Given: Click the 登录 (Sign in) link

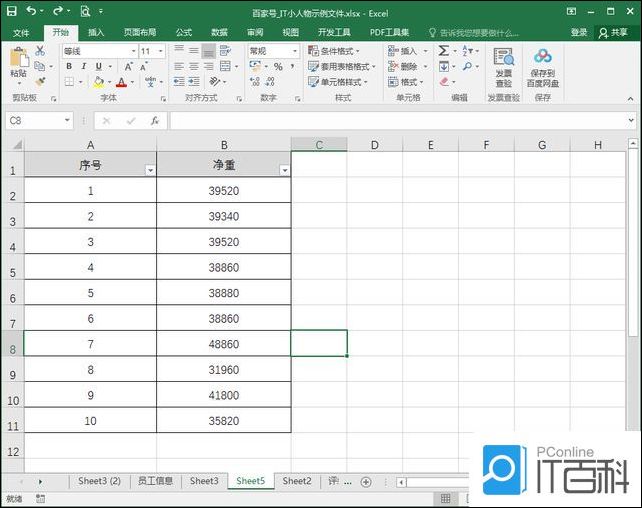Looking at the screenshot, I should tap(579, 32).
